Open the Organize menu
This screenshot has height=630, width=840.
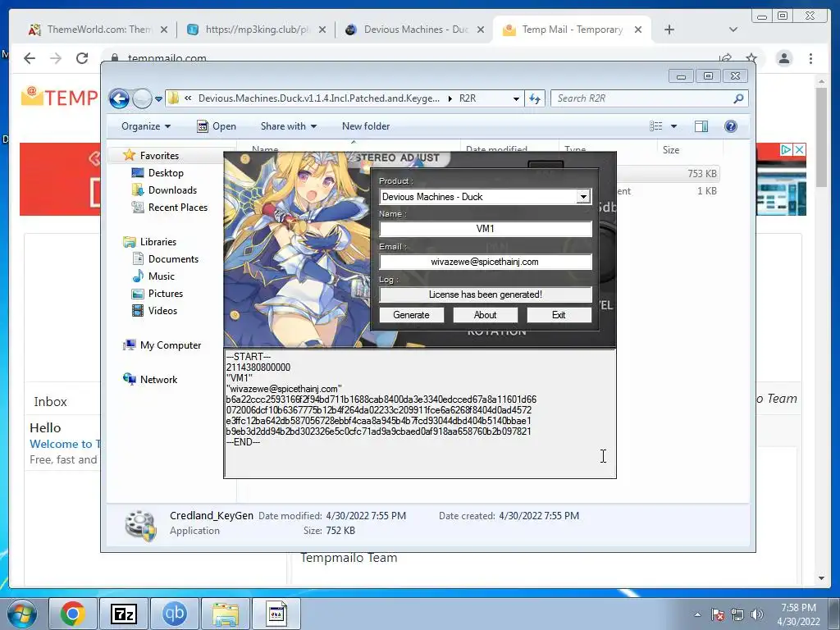pos(146,126)
